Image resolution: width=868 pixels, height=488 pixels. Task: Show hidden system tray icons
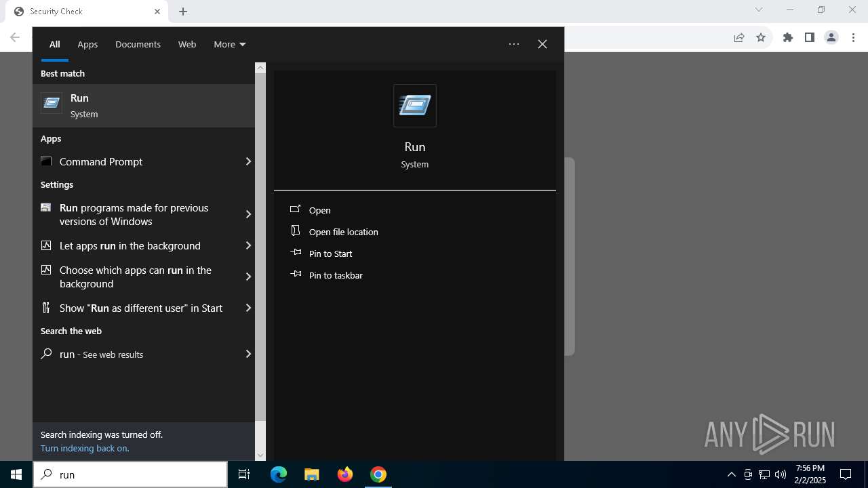pos(731,474)
